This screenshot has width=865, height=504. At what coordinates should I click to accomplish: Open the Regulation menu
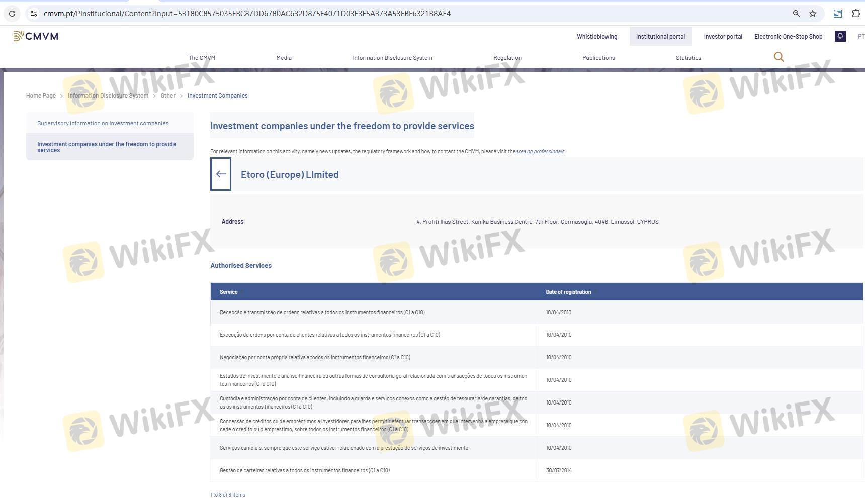pos(507,58)
